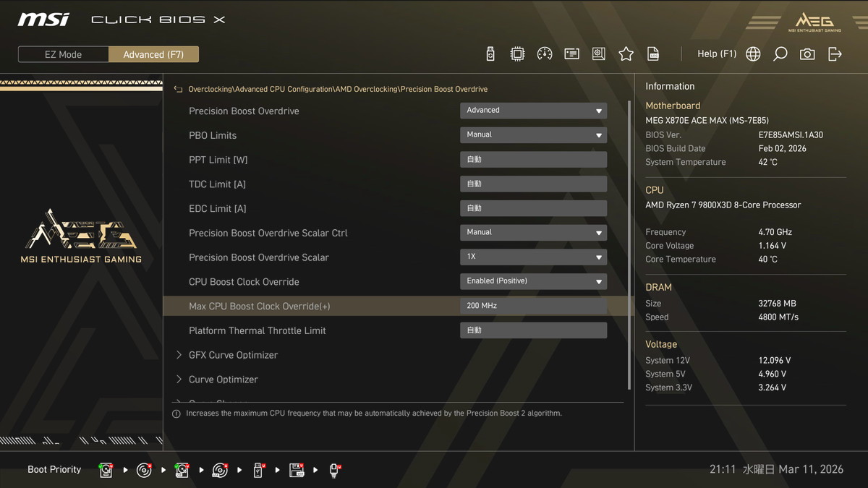Open the Precision Boost Overdrive dropdown
Screen dimensions: 868x488
[x=533, y=111]
